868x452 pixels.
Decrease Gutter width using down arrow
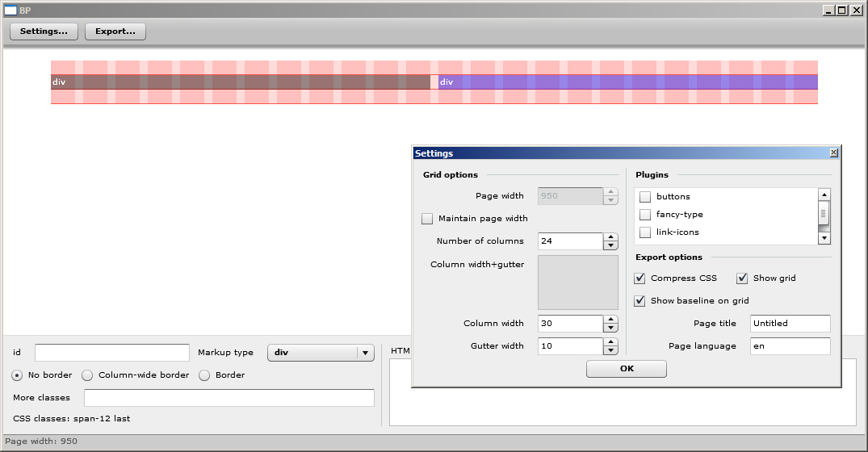click(610, 350)
